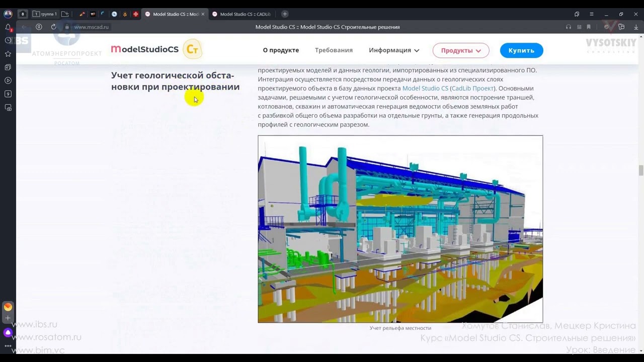
Task: Close the active Model Studio CS tab
Action: coord(203,14)
